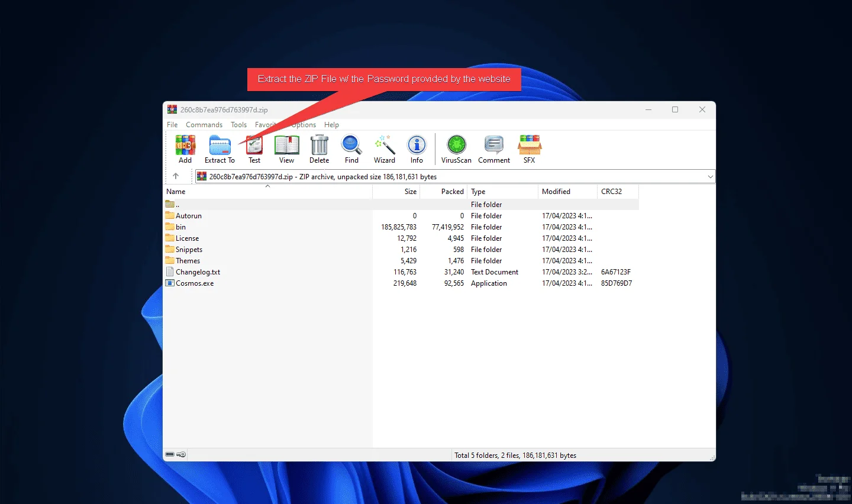Click the status bar totals text
The height and width of the screenshot is (504, 852).
pyautogui.click(x=515, y=455)
